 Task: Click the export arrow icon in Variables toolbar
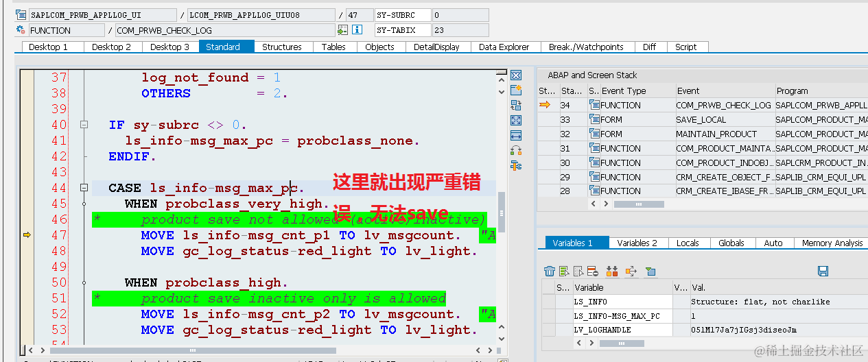pyautogui.click(x=631, y=271)
